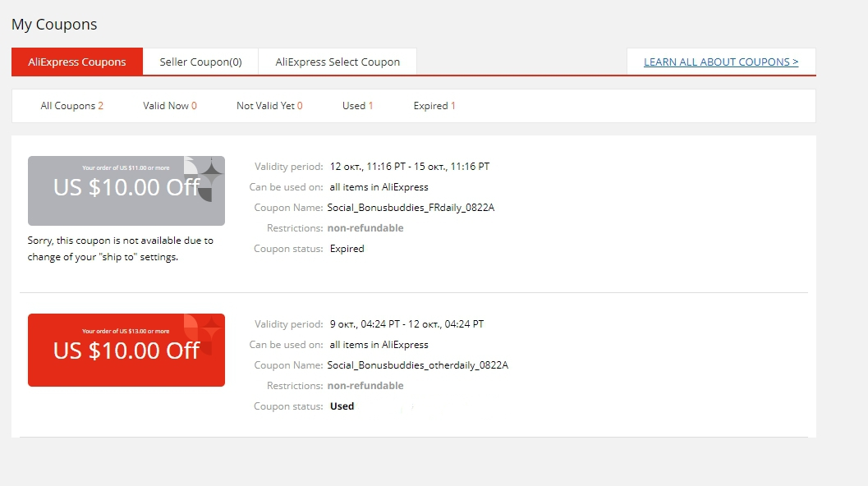Click non-refundable restriction of used coupon

[365, 386]
